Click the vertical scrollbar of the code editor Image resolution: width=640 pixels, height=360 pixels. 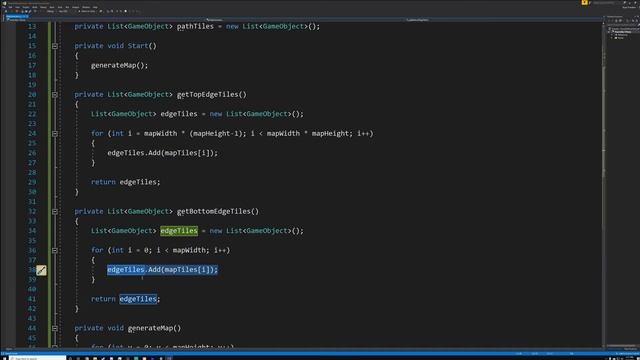604,184
